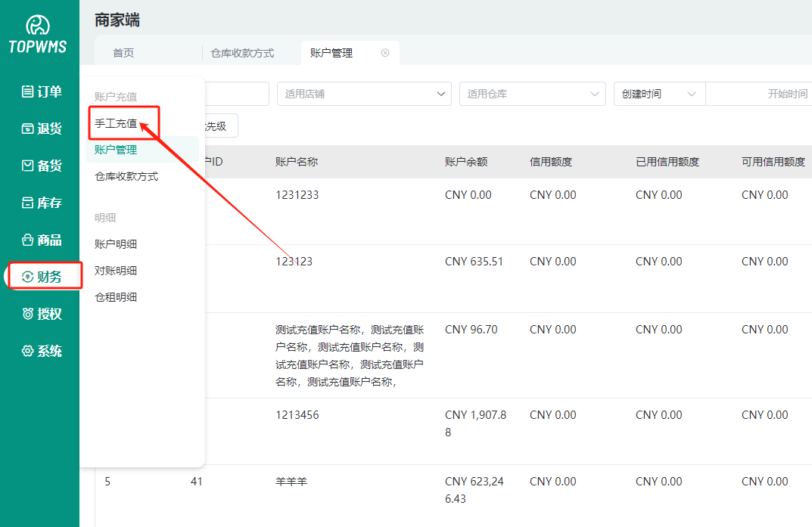This screenshot has width=812, height=527.
Task: Click balance CNY 623,246.43
Action: click(x=474, y=490)
